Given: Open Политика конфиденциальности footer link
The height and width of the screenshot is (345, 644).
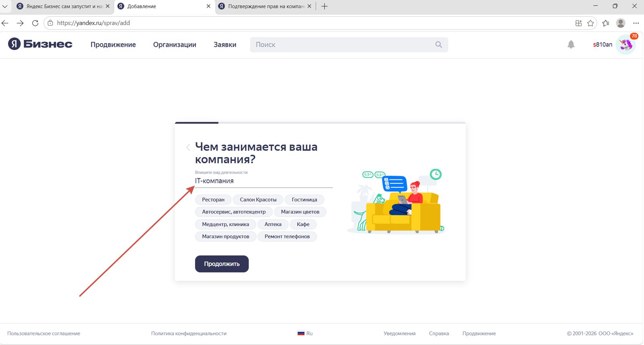Looking at the screenshot, I should [189, 333].
